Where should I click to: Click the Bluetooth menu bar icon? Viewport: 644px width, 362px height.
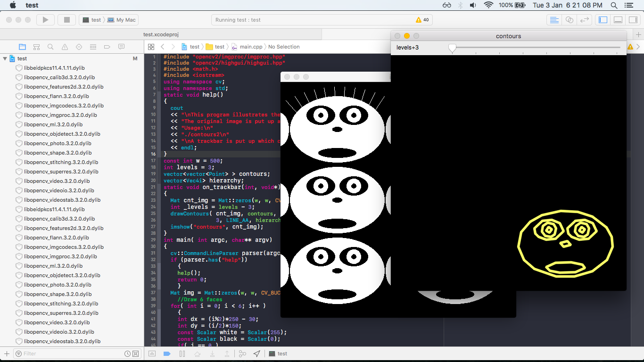(460, 5)
